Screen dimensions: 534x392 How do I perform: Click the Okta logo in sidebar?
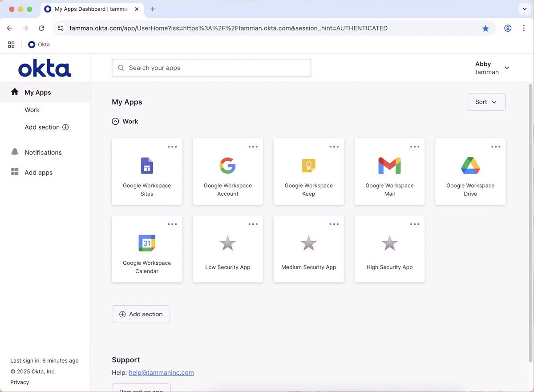point(45,69)
